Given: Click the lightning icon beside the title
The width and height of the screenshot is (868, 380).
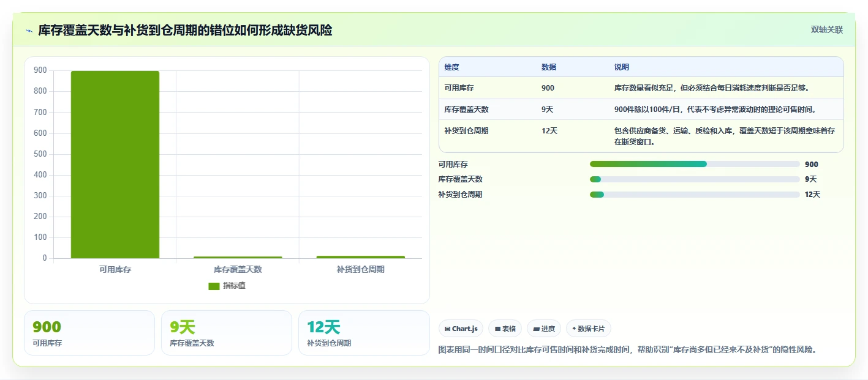Looking at the screenshot, I should tap(29, 30).
